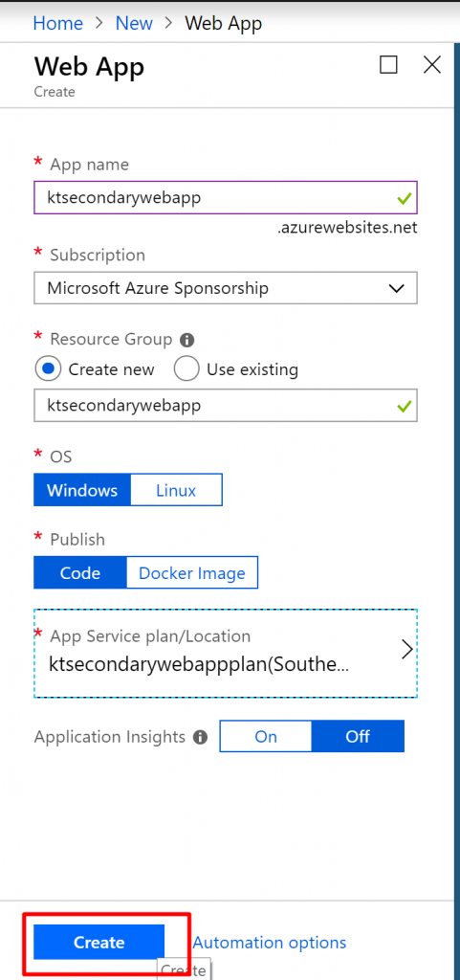Choose Docker Image publish option
This screenshot has height=980, width=460.
pyautogui.click(x=191, y=573)
